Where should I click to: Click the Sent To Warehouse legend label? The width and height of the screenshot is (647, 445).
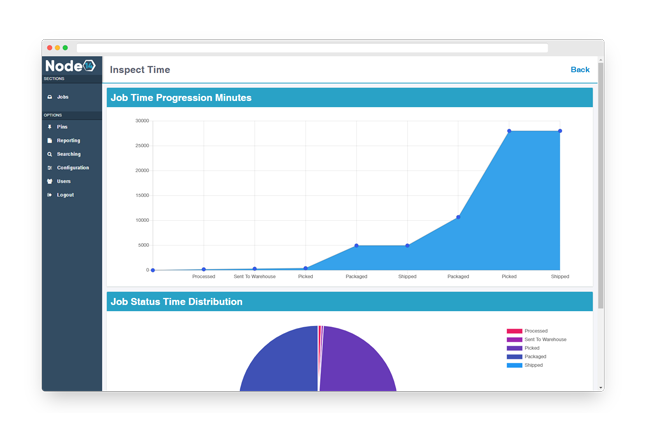point(545,339)
